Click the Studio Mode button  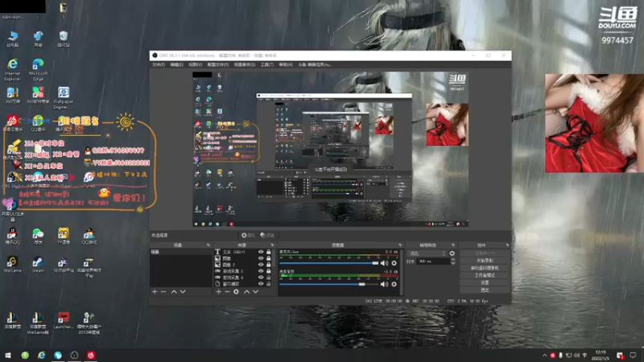[485, 275]
